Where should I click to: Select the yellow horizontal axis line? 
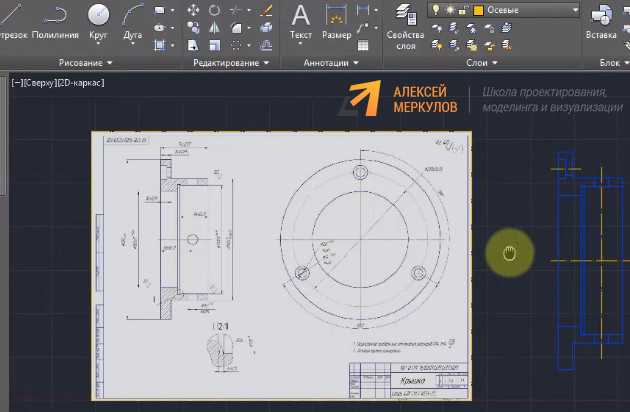(589, 261)
